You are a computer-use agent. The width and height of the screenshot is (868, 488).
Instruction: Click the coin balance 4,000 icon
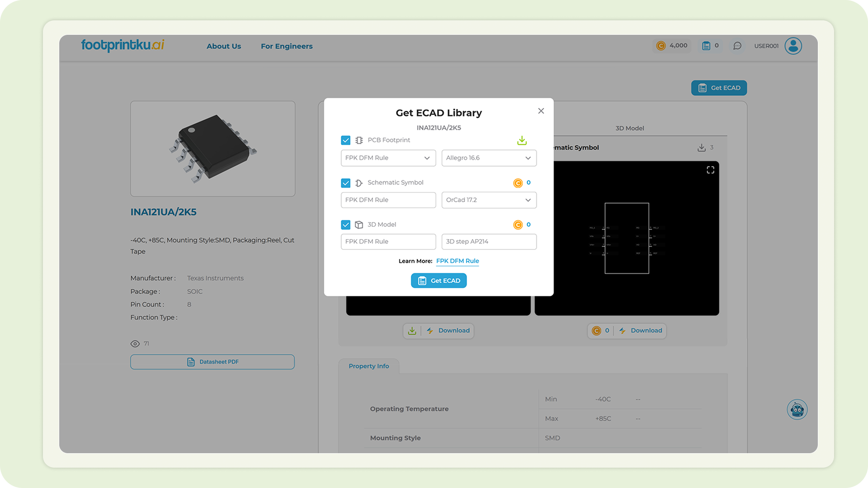[660, 46]
